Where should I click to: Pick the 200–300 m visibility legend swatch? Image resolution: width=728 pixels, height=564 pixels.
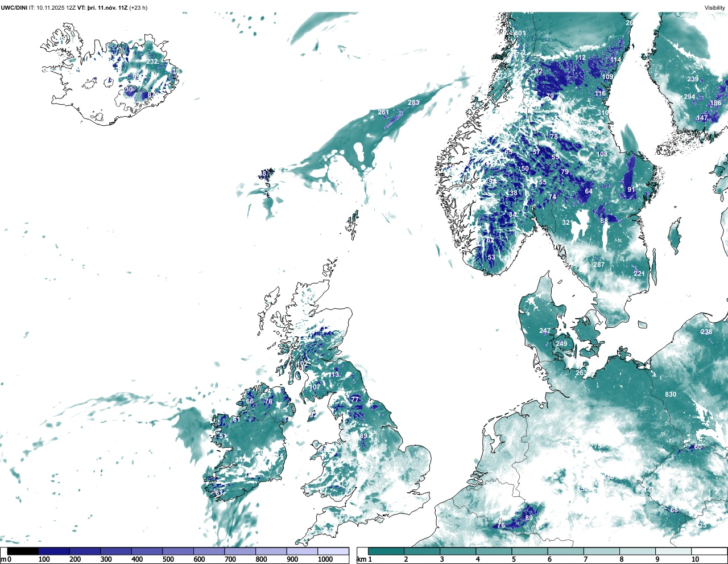pos(85,551)
